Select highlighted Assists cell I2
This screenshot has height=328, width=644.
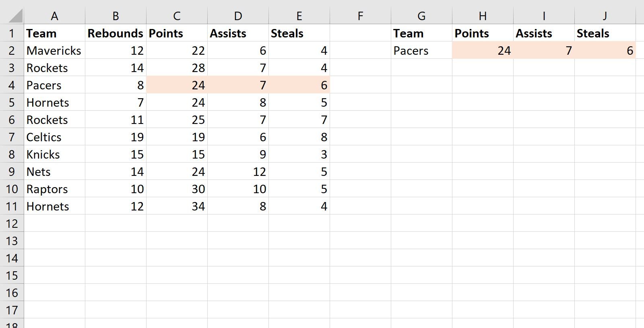(544, 51)
